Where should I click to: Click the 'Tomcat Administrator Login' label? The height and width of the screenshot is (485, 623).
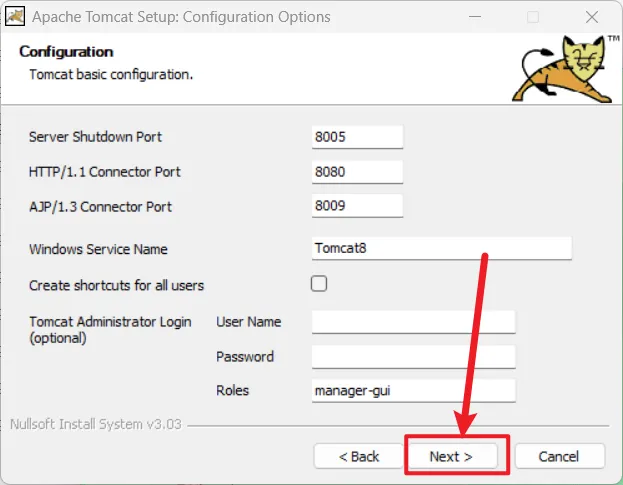point(110,322)
